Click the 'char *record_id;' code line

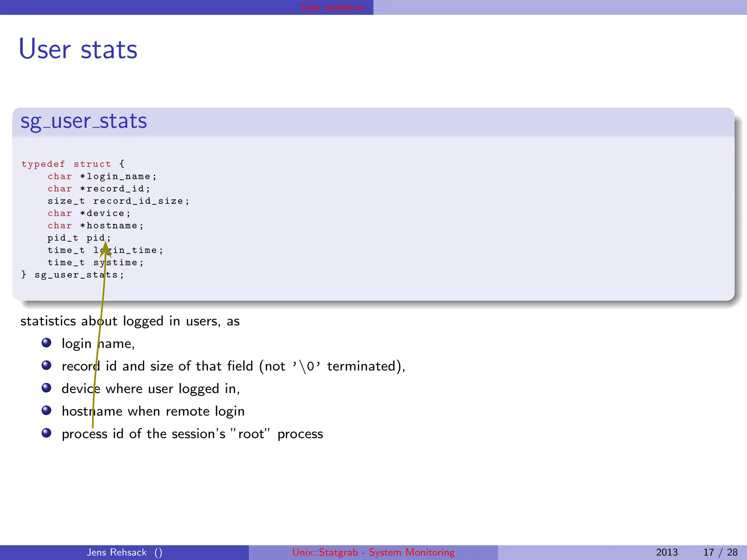[x=99, y=189]
